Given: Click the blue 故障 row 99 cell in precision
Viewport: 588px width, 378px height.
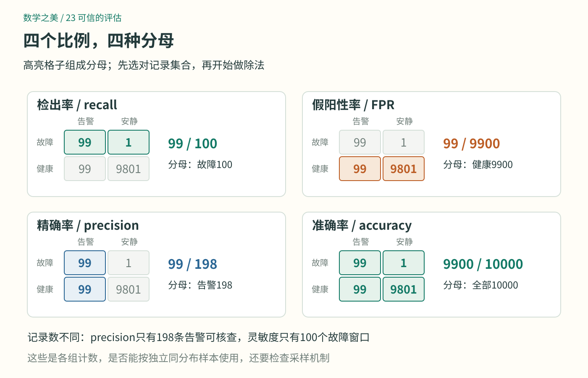Looking at the screenshot, I should (x=85, y=263).
